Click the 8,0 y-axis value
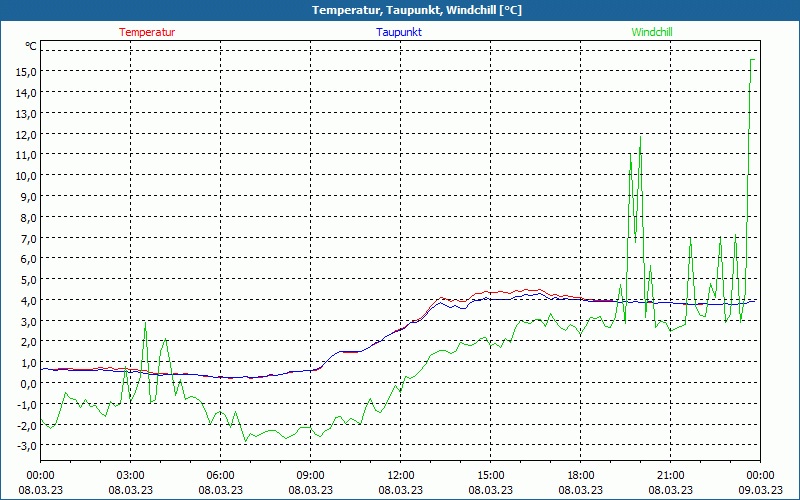The height and width of the screenshot is (500, 800). point(28,218)
